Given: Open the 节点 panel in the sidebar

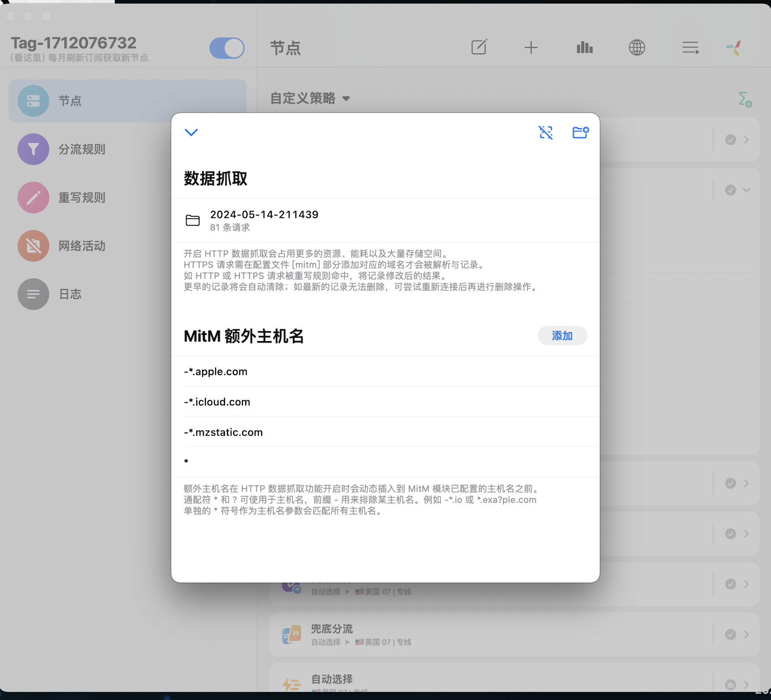Looking at the screenshot, I should [x=70, y=101].
